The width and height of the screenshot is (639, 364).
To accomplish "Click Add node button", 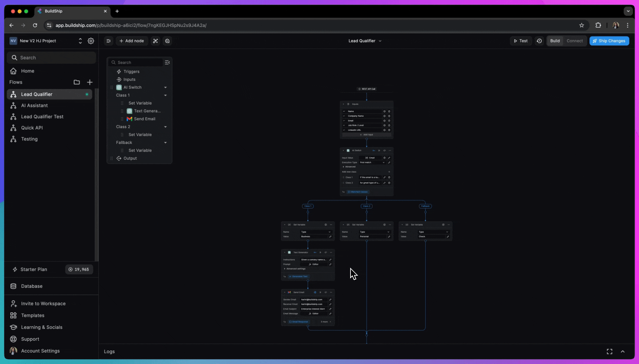I will (131, 41).
